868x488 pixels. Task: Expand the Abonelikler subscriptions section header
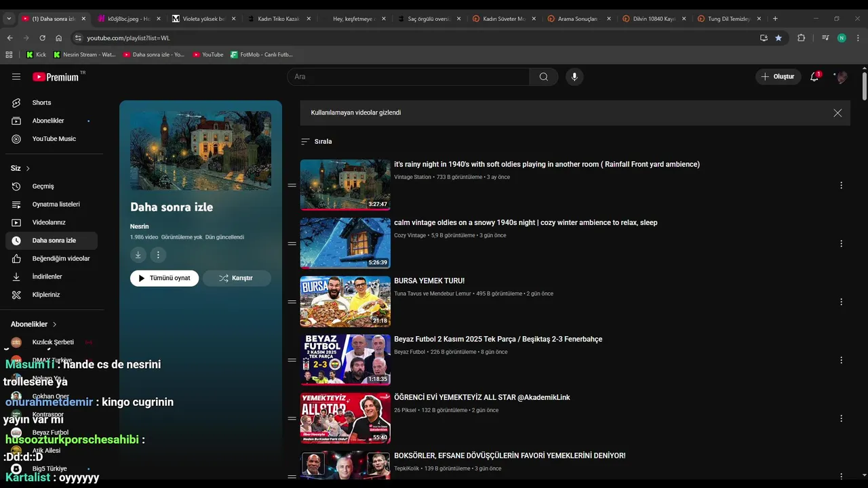34,325
